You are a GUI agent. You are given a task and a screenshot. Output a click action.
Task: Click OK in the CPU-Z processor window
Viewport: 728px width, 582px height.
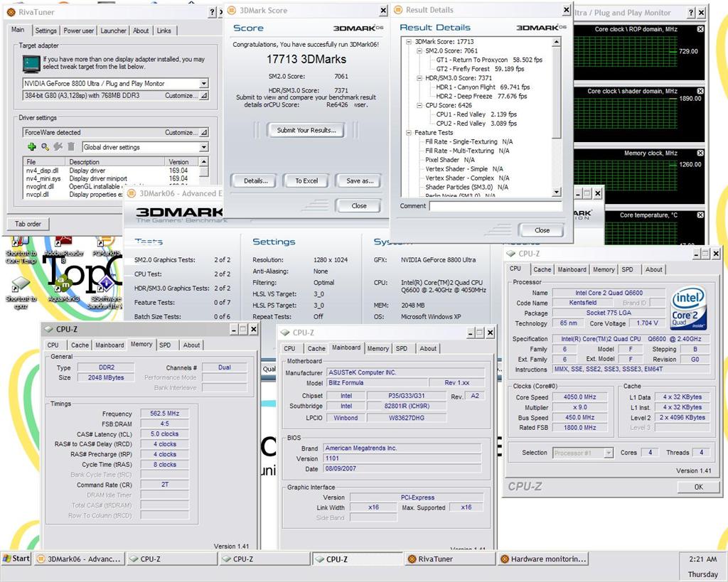698,487
